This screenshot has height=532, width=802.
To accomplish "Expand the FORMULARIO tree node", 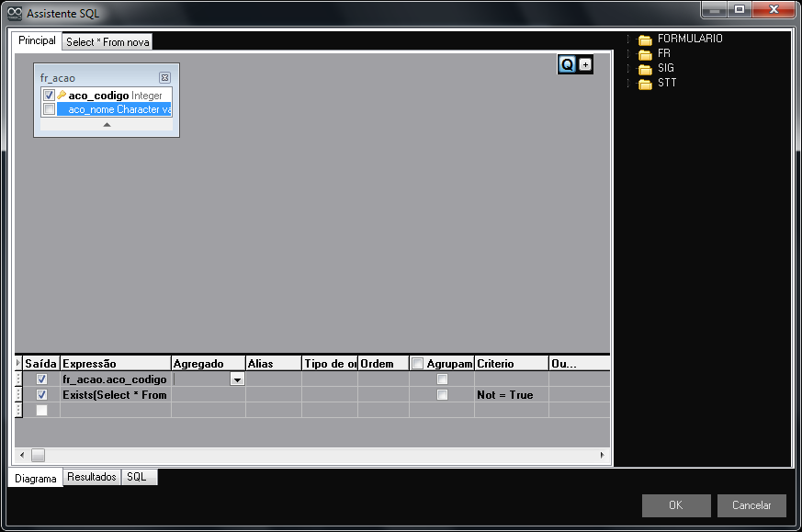I will click(x=630, y=40).
